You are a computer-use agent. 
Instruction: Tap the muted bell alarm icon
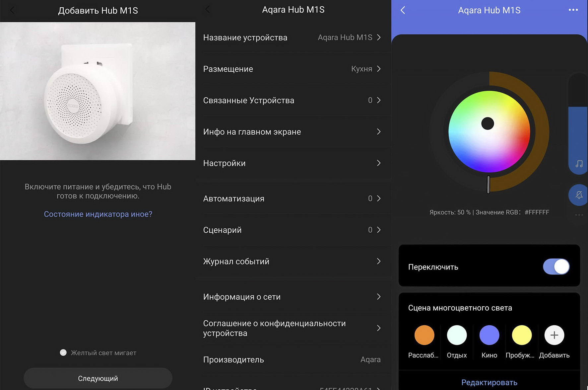click(579, 195)
